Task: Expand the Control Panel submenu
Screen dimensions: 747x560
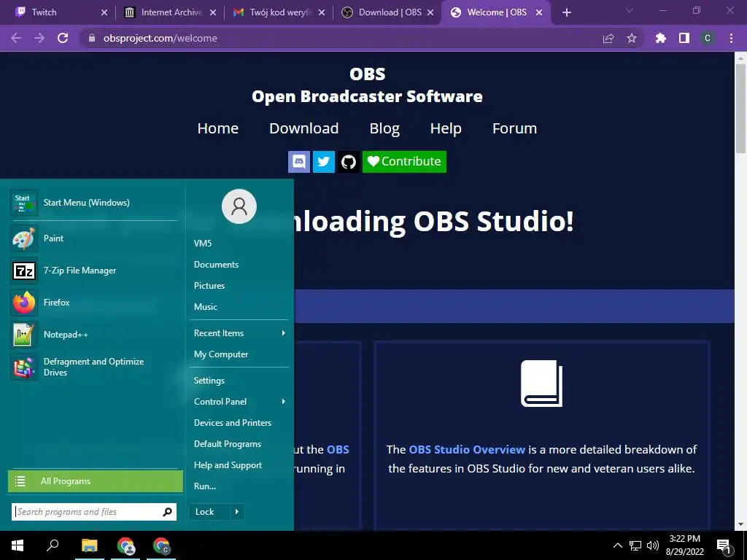Action: pos(284,402)
